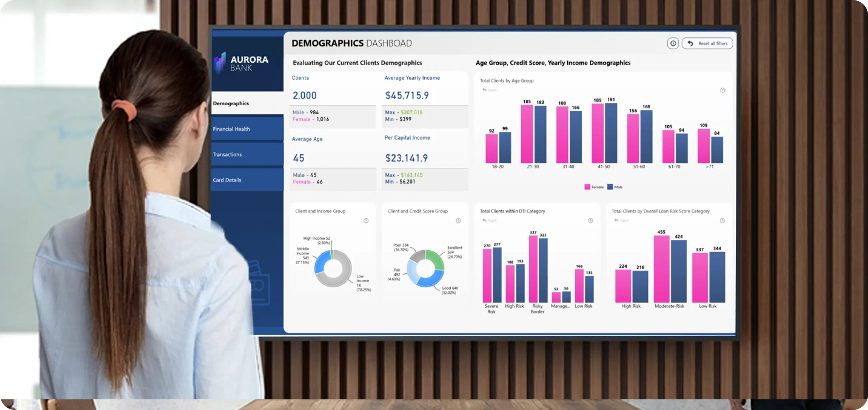The width and height of the screenshot is (868, 410).
Task: Toggle the Male series in the legend
Action: click(616, 187)
